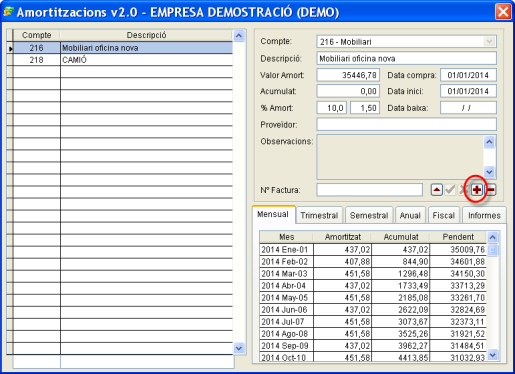Viewport: 515px width, 374px height.
Task: Select the 2014 Ene-01 row
Action: coord(373,250)
